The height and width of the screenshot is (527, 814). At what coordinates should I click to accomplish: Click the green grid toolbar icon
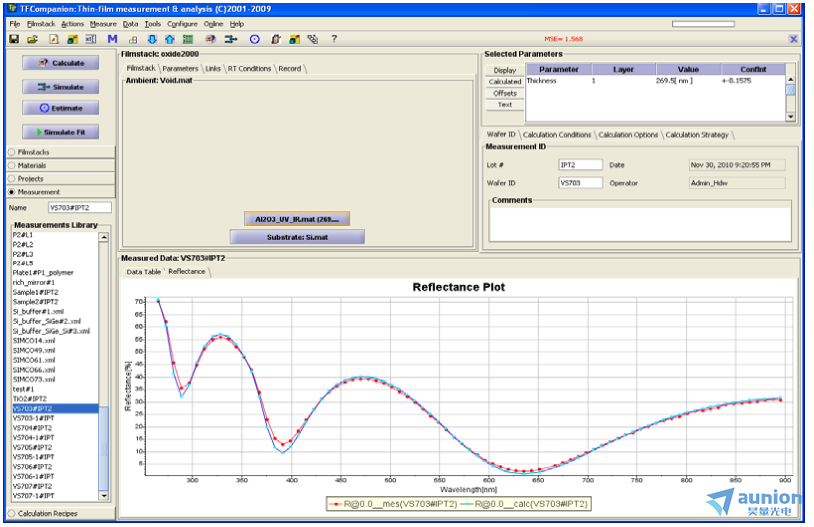click(x=188, y=39)
